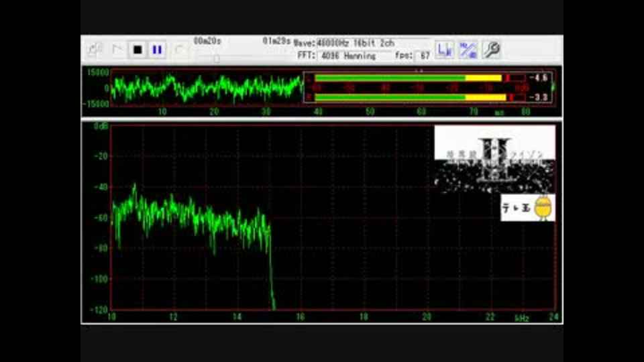Click the open file icon in toolbar
The width and height of the screenshot is (644, 362).
tap(95, 50)
